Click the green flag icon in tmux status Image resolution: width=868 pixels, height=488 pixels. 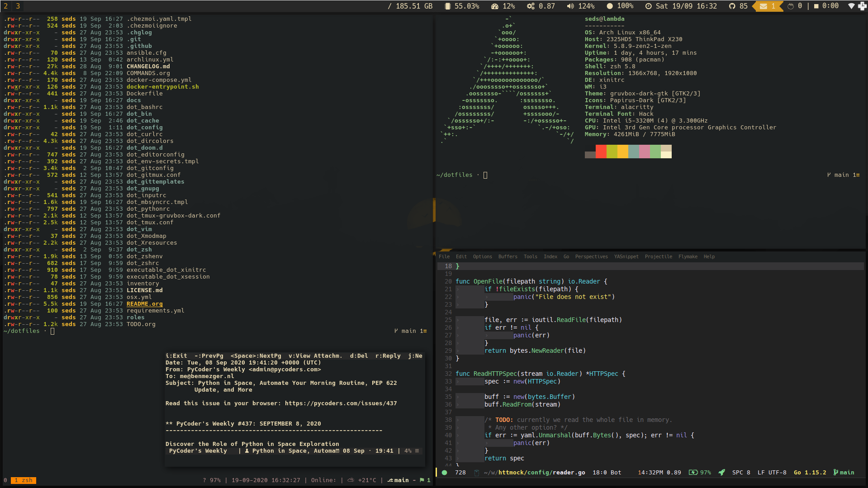point(422,480)
